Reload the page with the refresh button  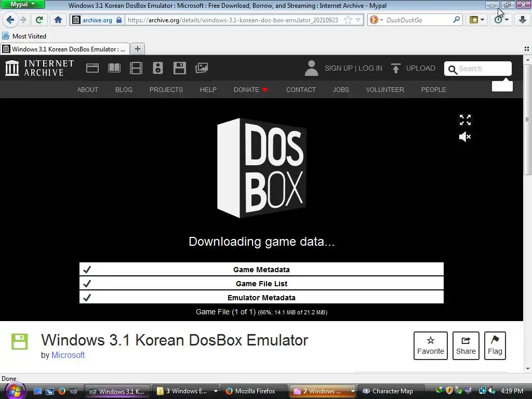coord(39,20)
